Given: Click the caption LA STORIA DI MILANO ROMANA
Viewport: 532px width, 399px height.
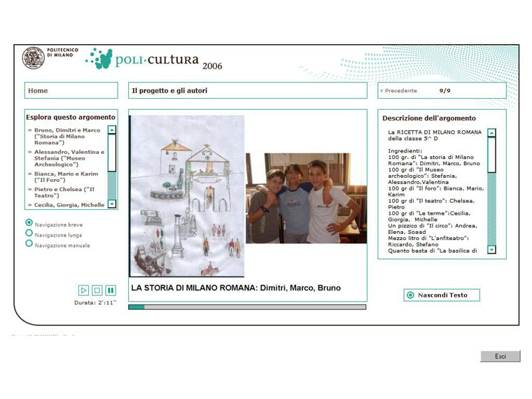Looking at the screenshot, I should point(236,288).
